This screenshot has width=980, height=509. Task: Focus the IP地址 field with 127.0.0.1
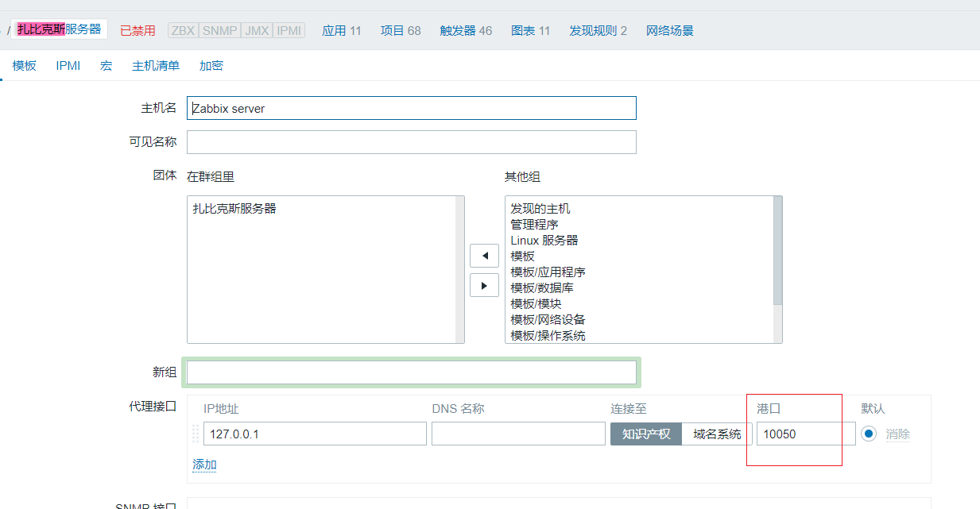pos(315,434)
